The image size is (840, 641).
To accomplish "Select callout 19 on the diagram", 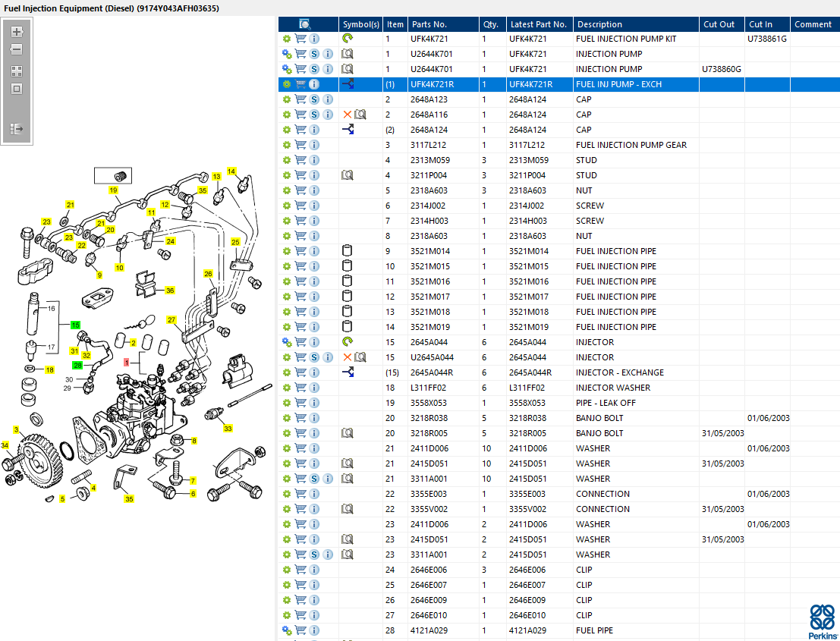I will [113, 190].
